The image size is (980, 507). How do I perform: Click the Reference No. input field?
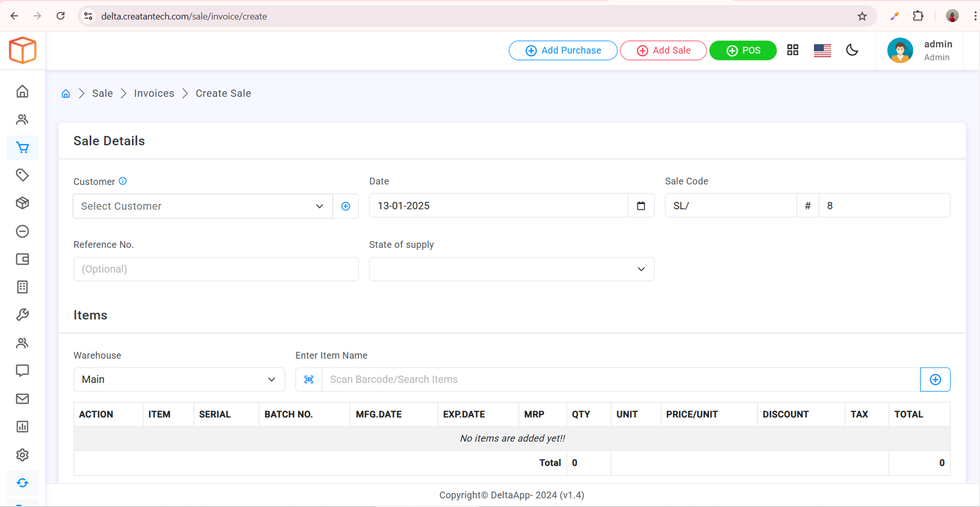[216, 269]
